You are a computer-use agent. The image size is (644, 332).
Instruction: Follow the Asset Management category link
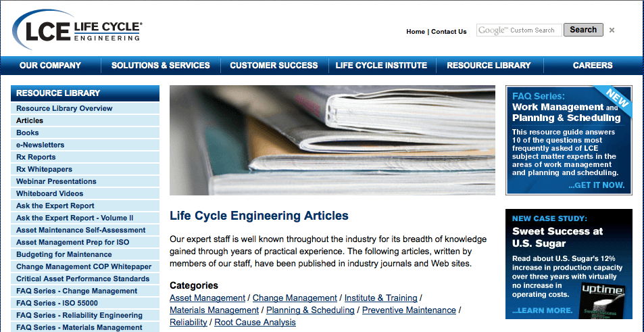(207, 298)
